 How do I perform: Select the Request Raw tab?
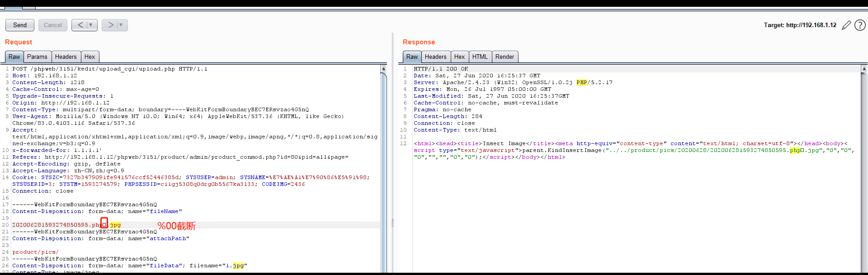point(14,57)
